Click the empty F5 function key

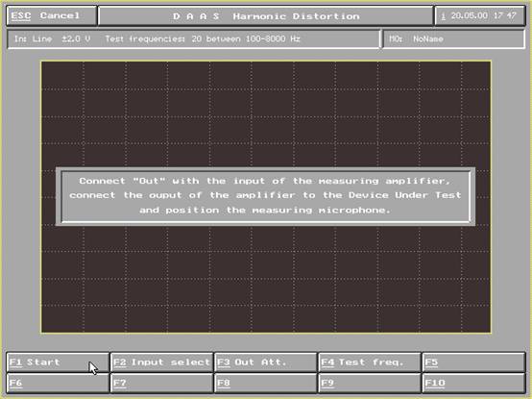tap(473, 362)
